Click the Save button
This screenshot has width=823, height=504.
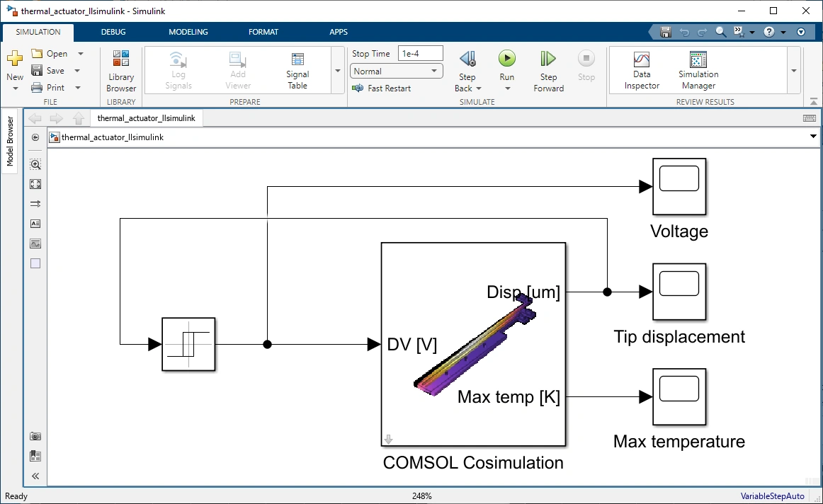(49, 71)
